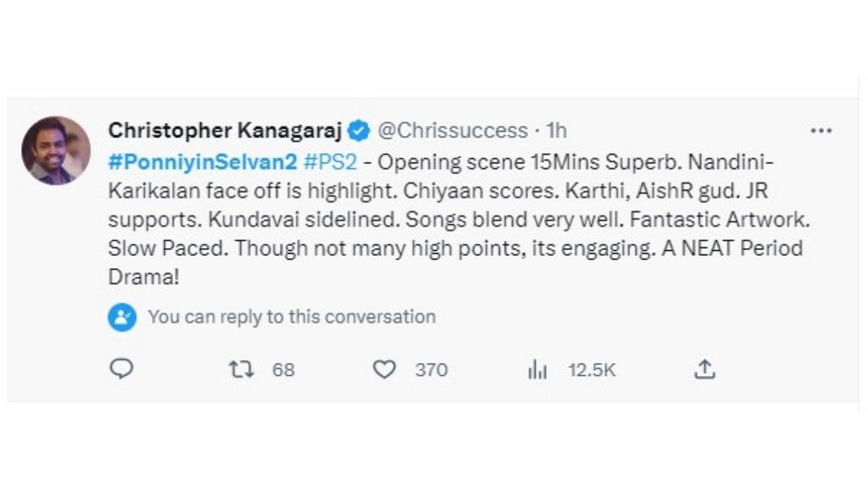
Task: Click the blue verified badge
Action: pos(359,131)
